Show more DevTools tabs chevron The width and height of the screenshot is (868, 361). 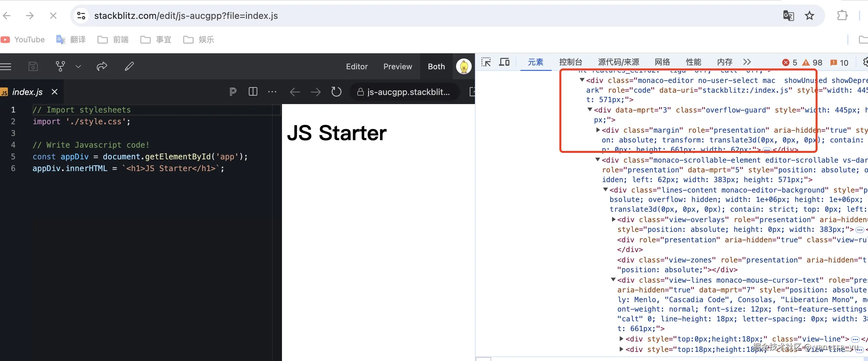(747, 62)
